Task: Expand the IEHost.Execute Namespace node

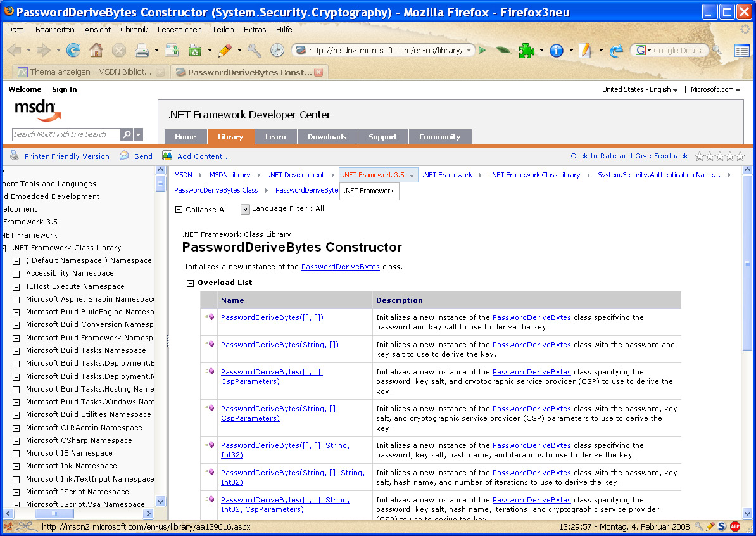Action: [x=16, y=286]
